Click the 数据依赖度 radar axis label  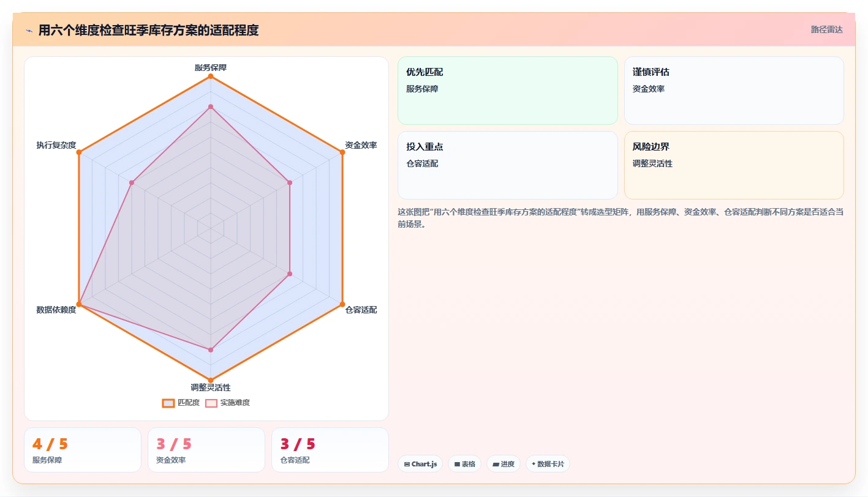56,310
